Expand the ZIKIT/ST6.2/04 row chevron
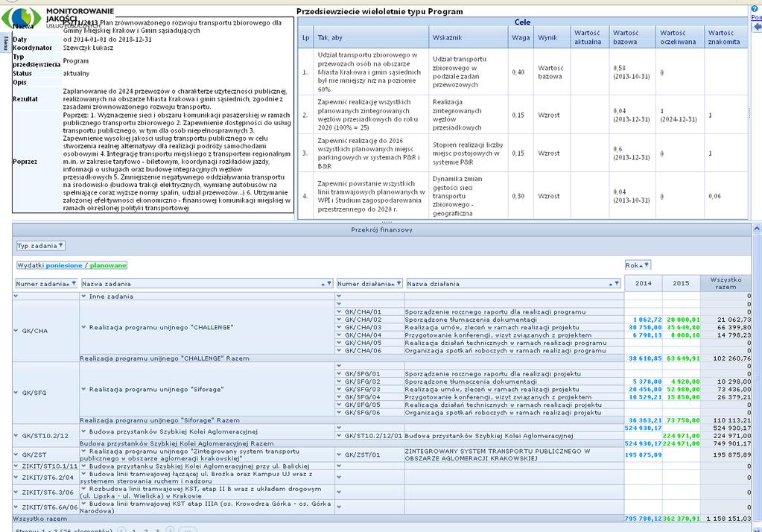The image size is (762, 532). tap(16, 478)
